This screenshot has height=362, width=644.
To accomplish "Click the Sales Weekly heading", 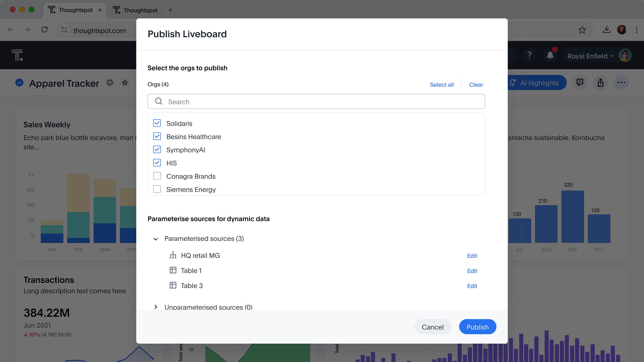I will coord(47,124).
